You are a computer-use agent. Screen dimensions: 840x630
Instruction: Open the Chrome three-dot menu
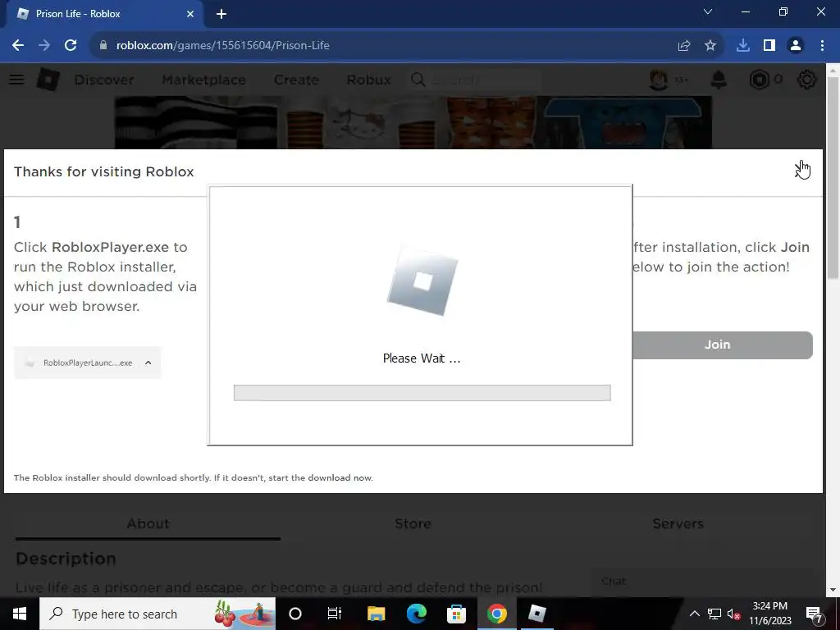pos(822,46)
